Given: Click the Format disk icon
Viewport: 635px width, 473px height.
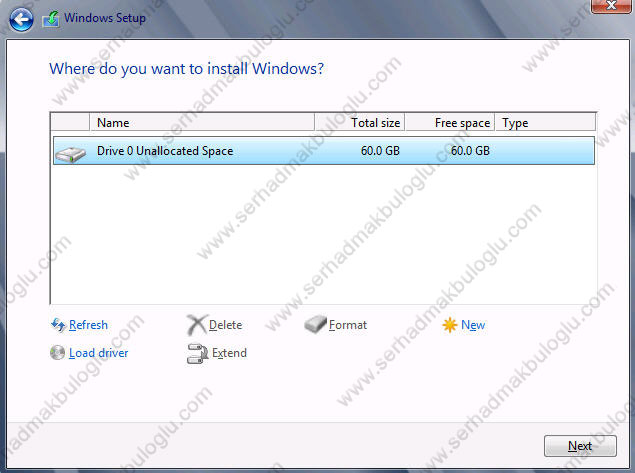Looking at the screenshot, I should [x=315, y=324].
